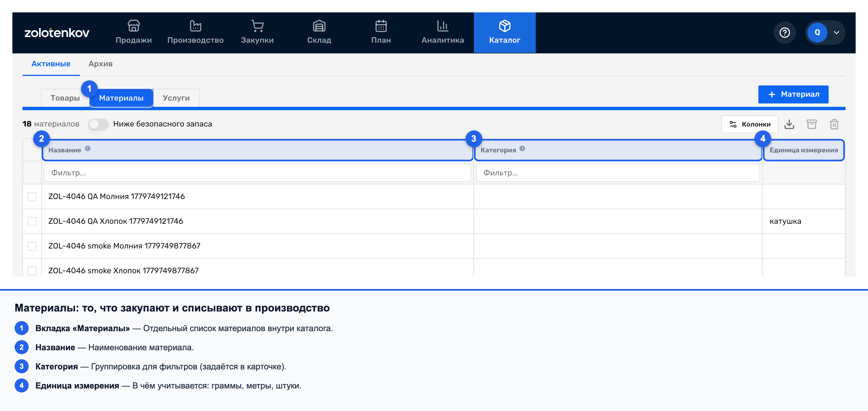The image size is (868, 411).
Task: Click info icon next to Категория
Action: 522,148
